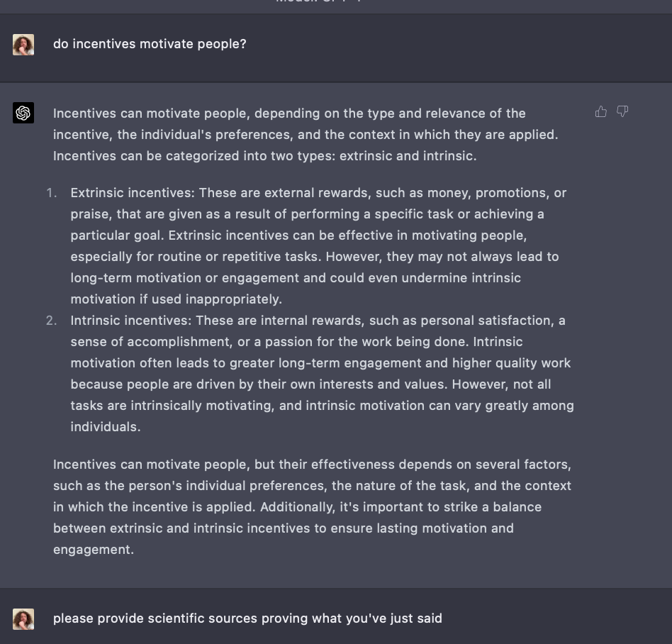Click the 'Intrinsic incentives:' heading text

pos(131,321)
